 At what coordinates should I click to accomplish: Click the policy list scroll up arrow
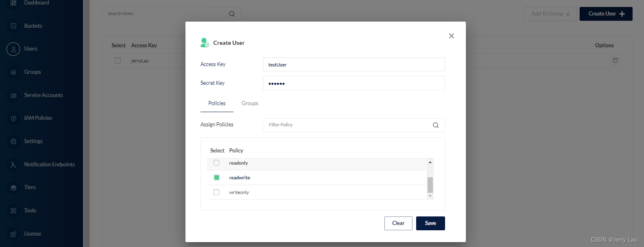coord(430,162)
